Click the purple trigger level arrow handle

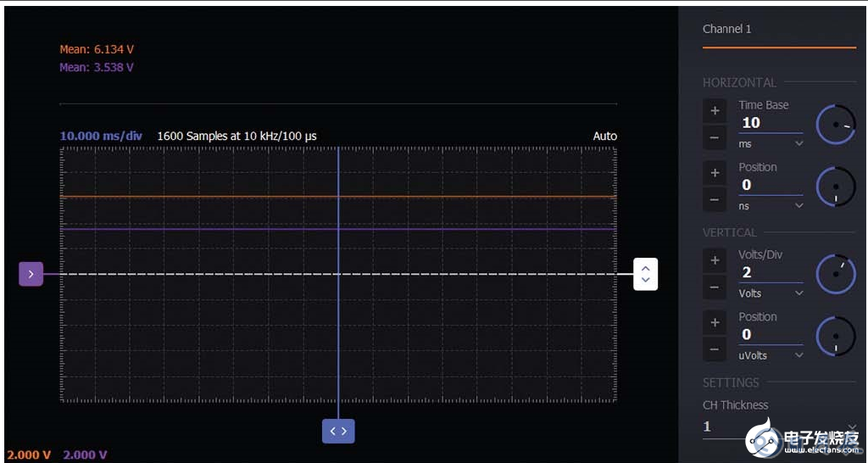(31, 274)
